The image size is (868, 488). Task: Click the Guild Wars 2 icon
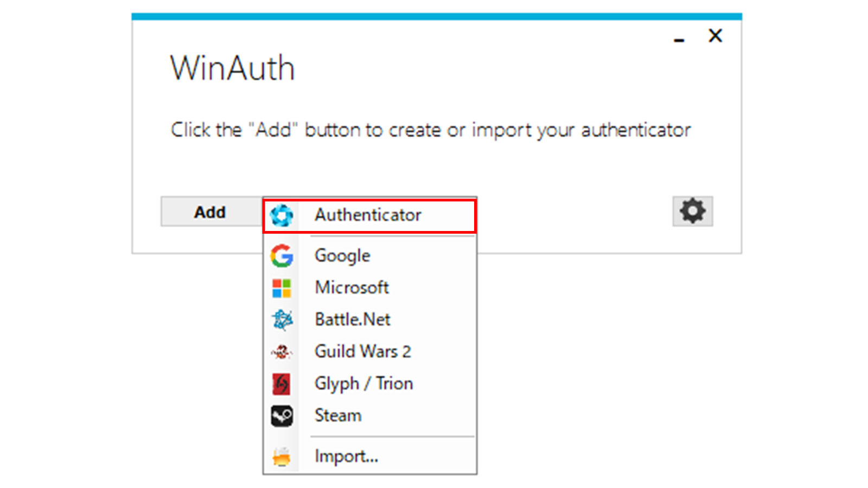[x=282, y=352]
